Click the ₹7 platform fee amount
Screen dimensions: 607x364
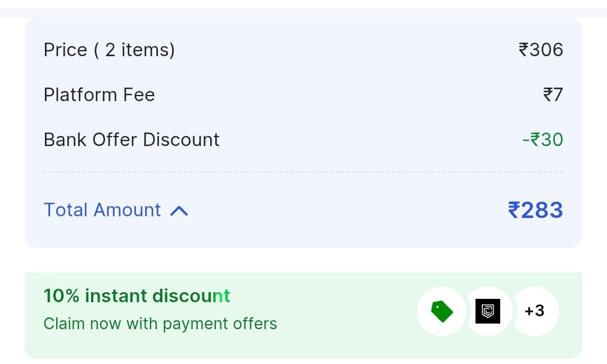point(552,95)
